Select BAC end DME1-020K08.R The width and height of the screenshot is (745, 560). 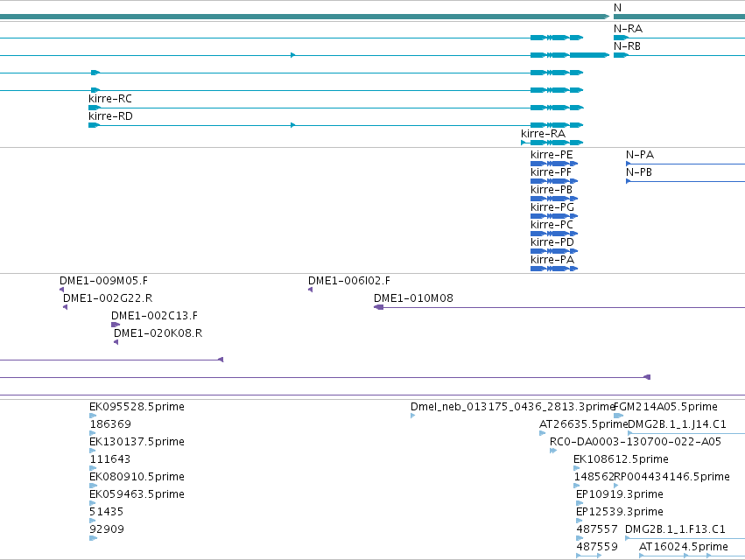158,333
